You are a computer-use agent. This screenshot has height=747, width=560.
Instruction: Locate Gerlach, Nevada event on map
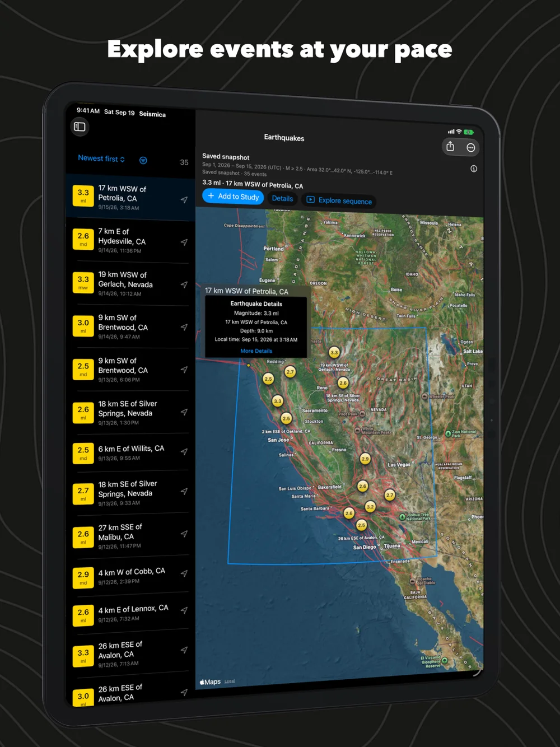click(184, 285)
